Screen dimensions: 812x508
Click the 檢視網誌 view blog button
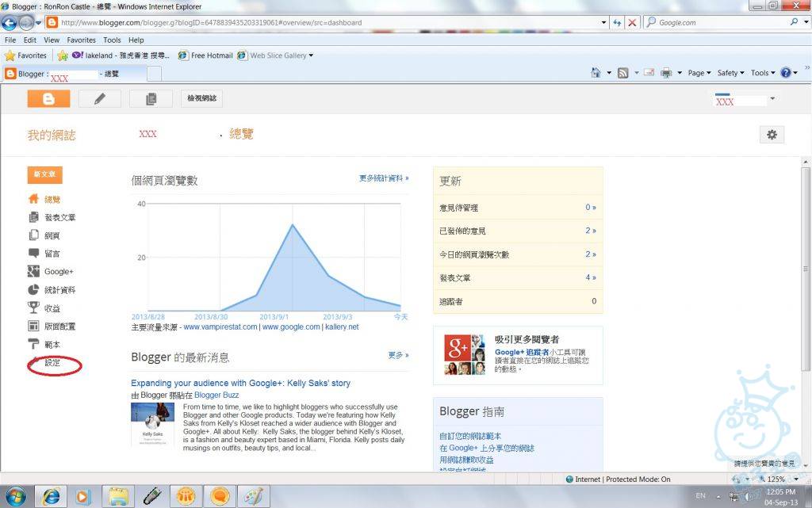point(201,99)
